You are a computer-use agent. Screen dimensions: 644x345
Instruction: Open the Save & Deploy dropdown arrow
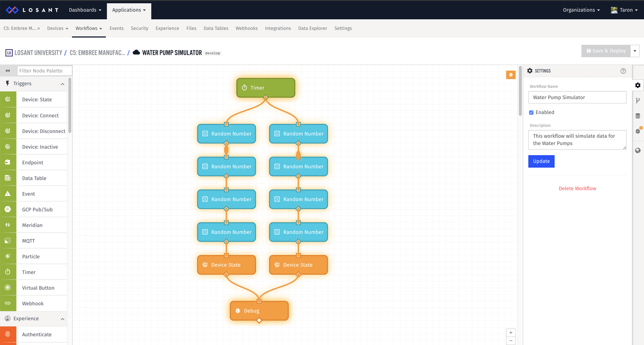pos(635,51)
